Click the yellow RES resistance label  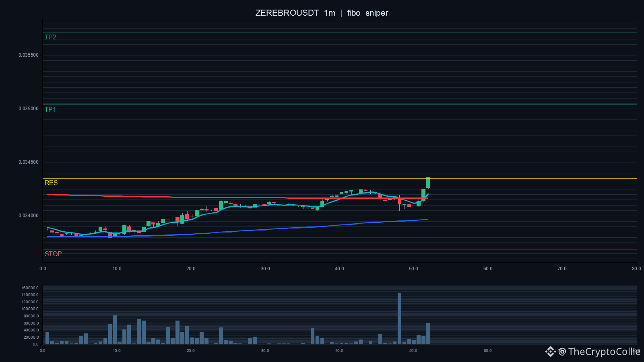51,183
